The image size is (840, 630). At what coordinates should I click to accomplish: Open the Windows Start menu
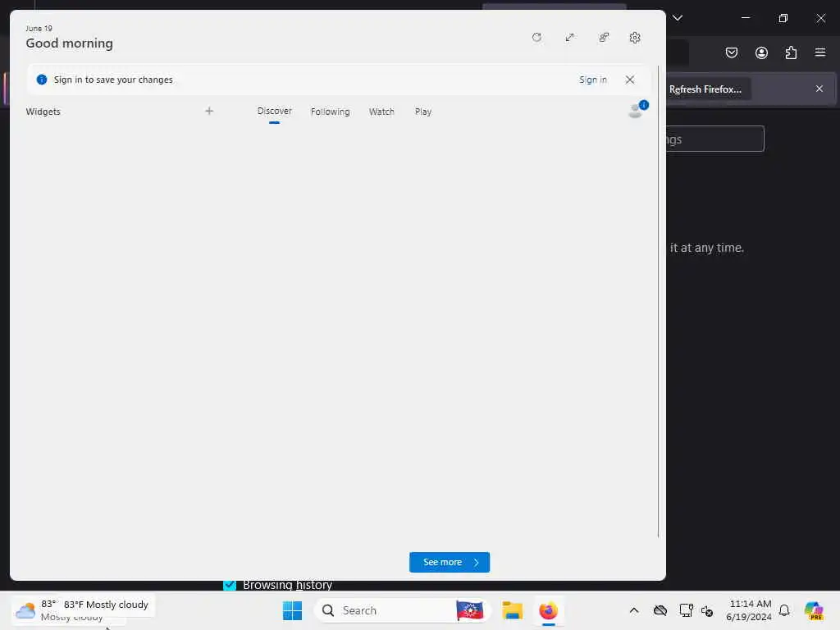click(x=293, y=610)
